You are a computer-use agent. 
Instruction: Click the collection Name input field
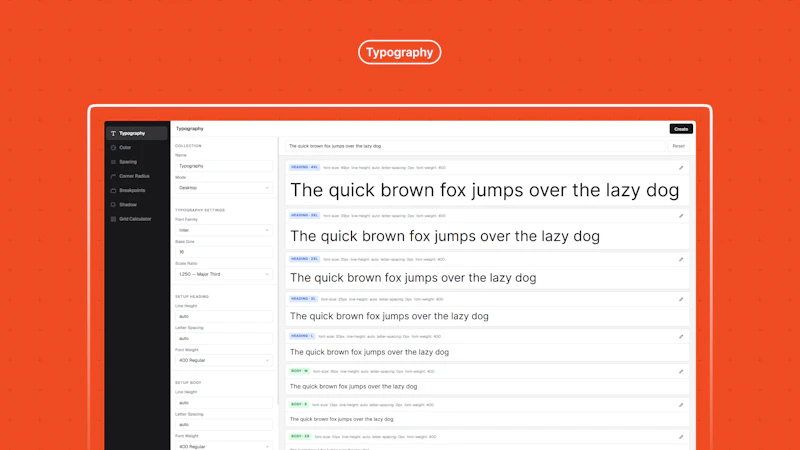click(x=223, y=166)
